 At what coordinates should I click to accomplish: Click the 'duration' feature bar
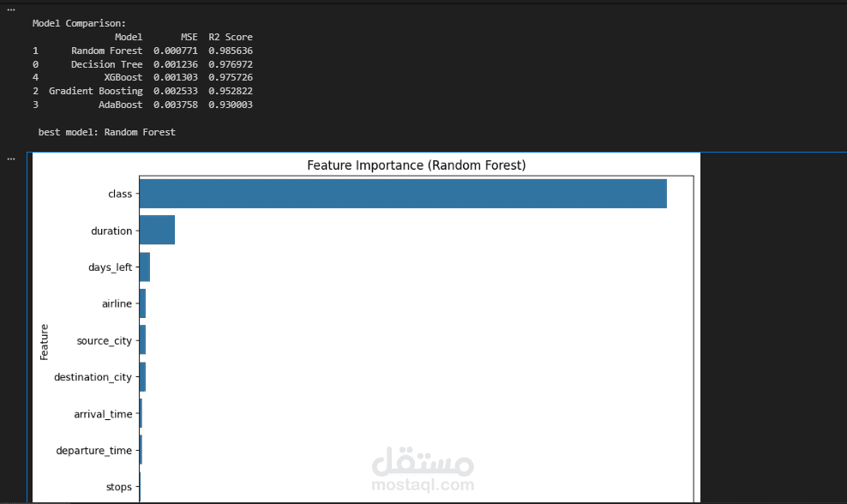tap(157, 230)
